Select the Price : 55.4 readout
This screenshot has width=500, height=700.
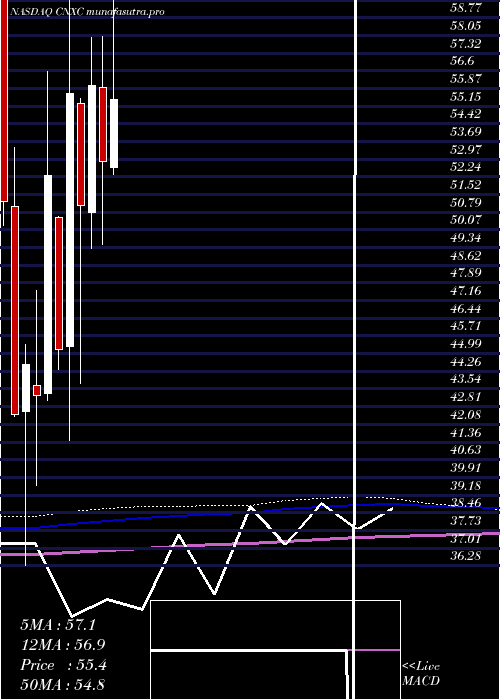point(63,665)
